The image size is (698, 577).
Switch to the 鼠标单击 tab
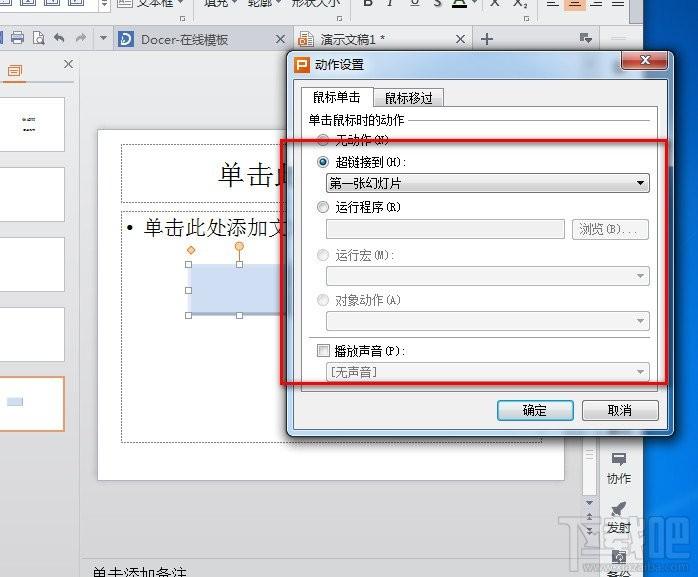[x=337, y=98]
